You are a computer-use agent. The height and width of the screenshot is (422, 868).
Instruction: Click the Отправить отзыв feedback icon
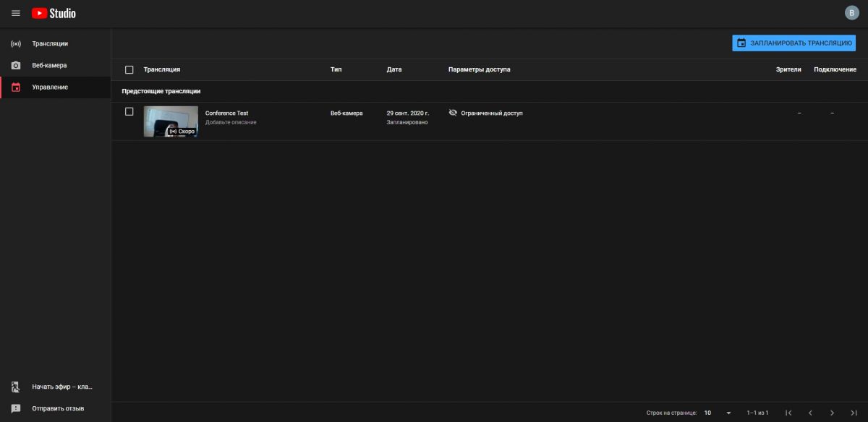tap(16, 408)
